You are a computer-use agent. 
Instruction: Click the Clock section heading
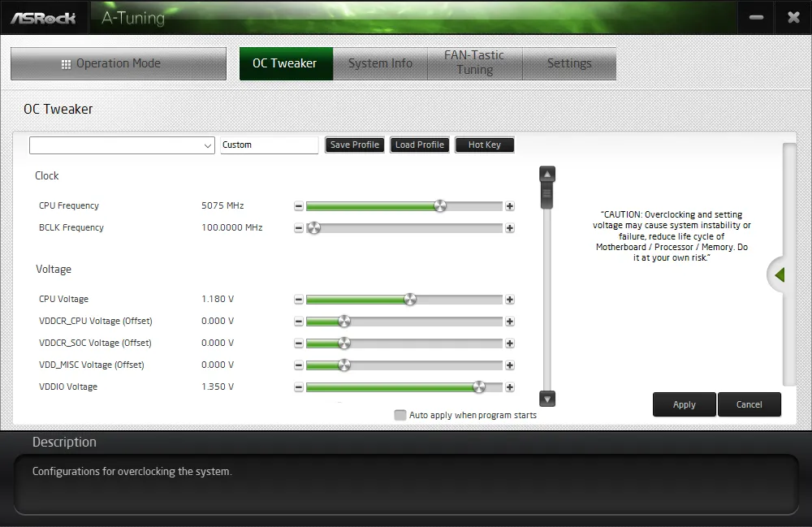[x=46, y=175]
